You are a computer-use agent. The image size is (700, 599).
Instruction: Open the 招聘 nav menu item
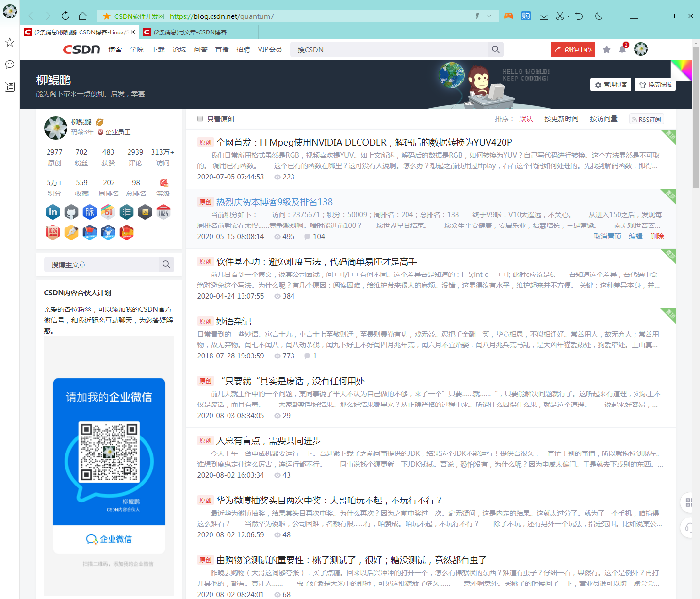click(244, 49)
